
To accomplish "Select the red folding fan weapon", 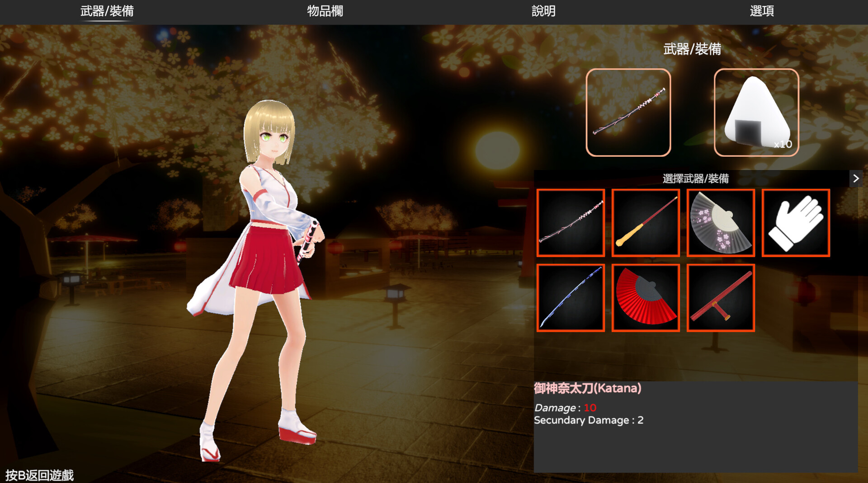I will [x=646, y=298].
